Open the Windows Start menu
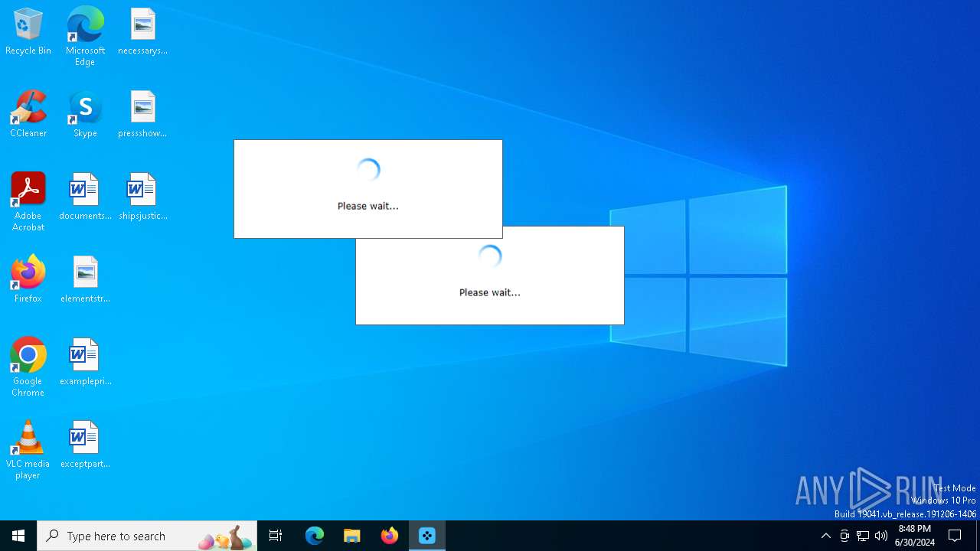 [x=18, y=536]
